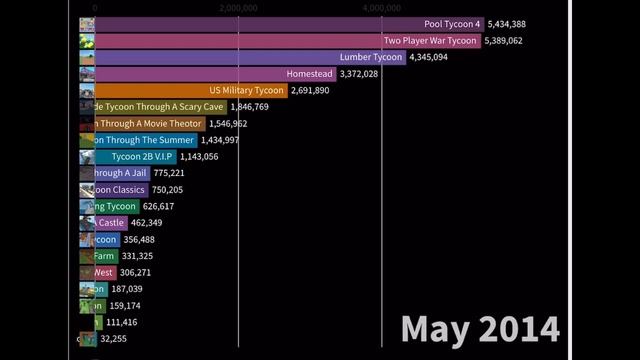Image resolution: width=640 pixels, height=360 pixels.
Task: Click the value 750,205
Action: [167, 190]
